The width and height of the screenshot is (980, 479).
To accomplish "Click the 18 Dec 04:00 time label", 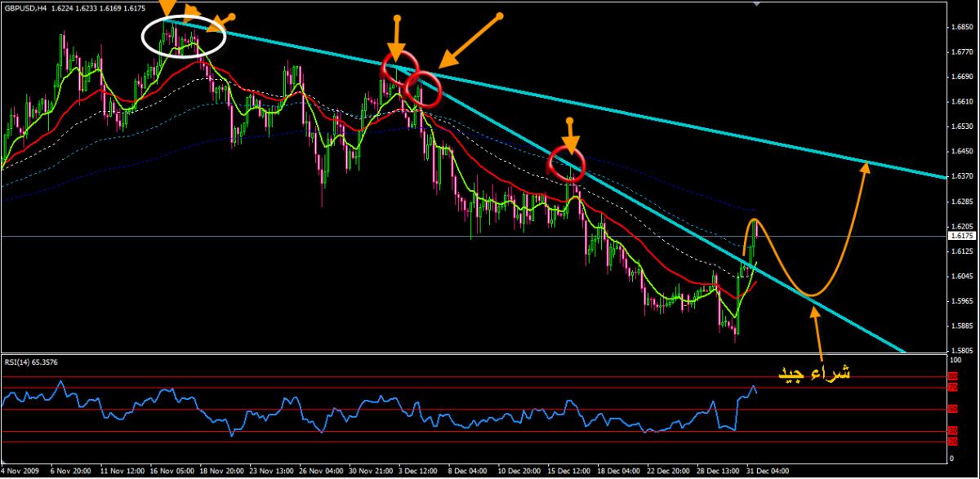I will coord(620,471).
